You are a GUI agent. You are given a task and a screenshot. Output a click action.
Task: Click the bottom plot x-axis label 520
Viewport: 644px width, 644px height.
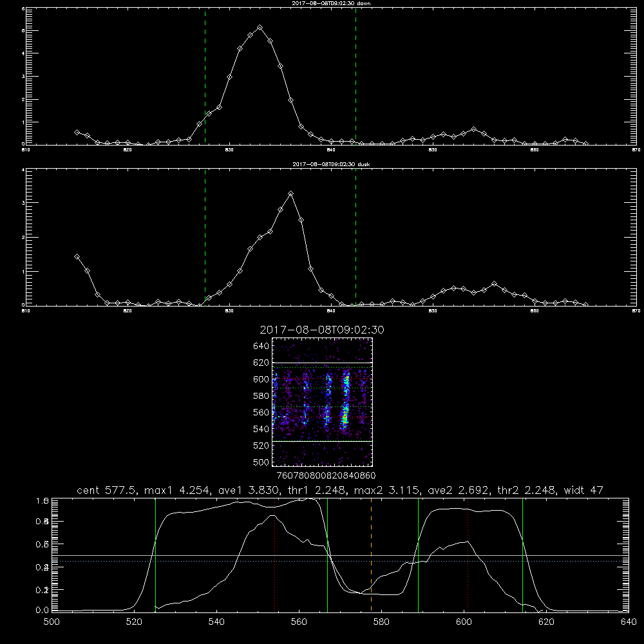pyautogui.click(x=135, y=622)
